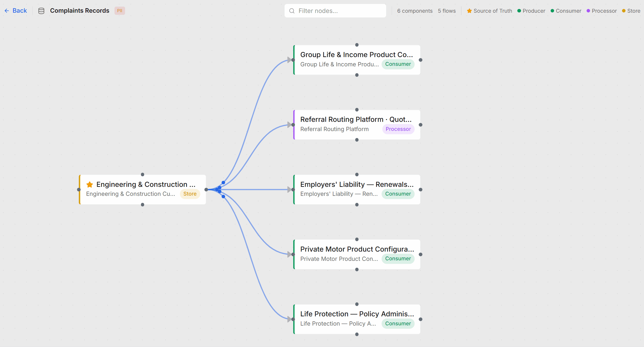The image size is (644, 347).
Task: Select the Employers' Liability Renewals node
Action: [357, 189]
